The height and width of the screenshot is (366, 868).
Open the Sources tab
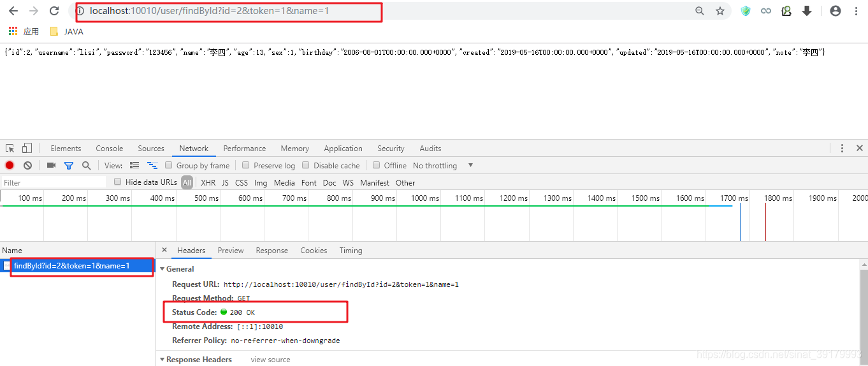[x=151, y=148]
